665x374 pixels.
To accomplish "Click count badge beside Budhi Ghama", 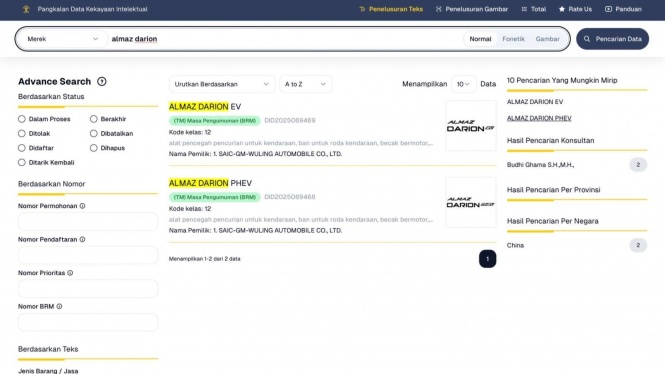I will [638, 165].
